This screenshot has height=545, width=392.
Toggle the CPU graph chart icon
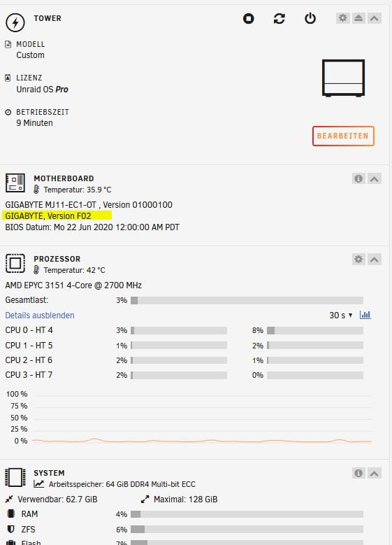[x=365, y=315]
